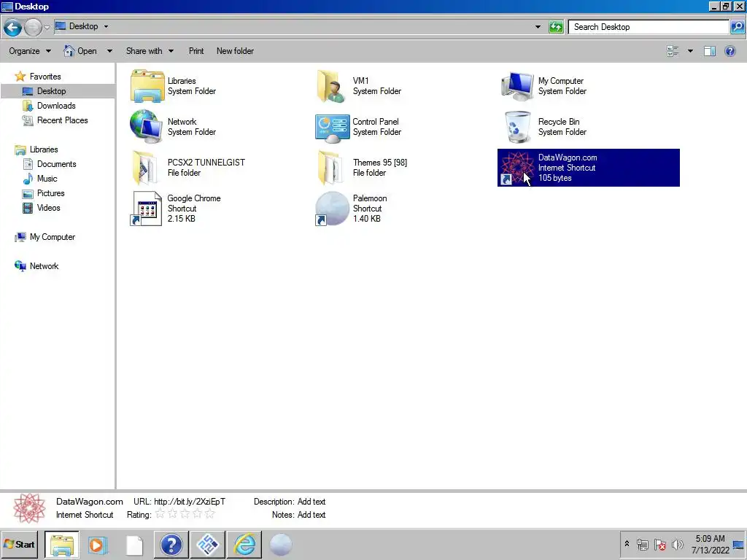Click Add text next to Notes

tap(311, 515)
